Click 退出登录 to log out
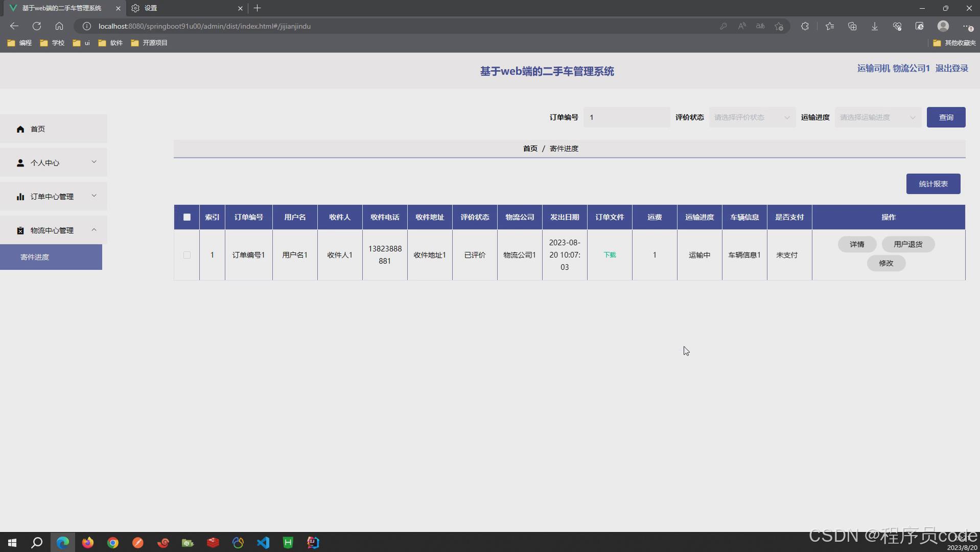Image resolution: width=980 pixels, height=552 pixels. 951,68
